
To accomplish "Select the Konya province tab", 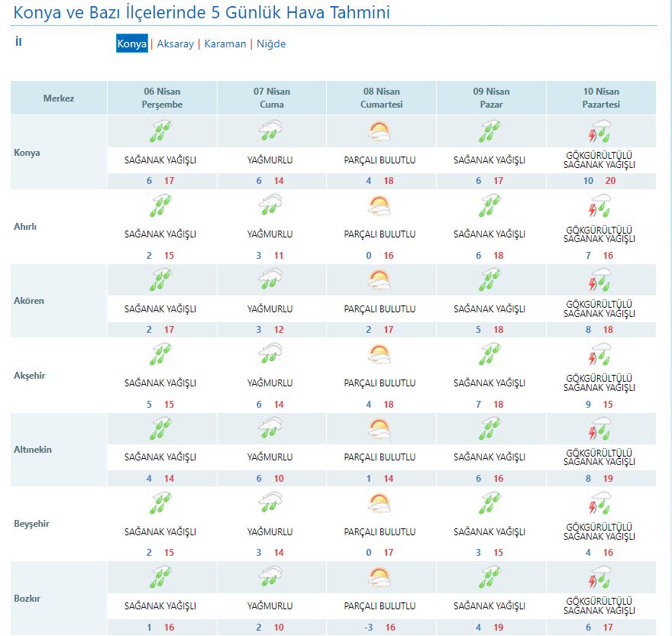I will coord(131,44).
